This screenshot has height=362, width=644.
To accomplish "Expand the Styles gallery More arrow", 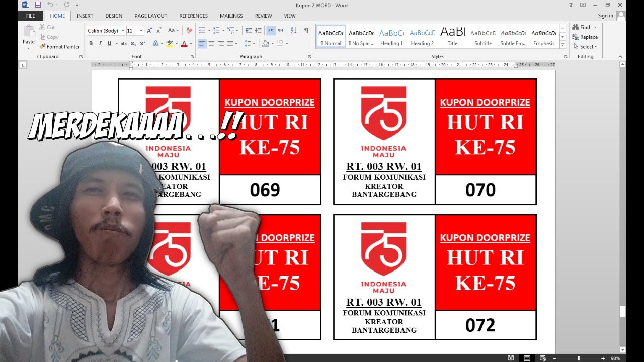I will tap(562, 45).
